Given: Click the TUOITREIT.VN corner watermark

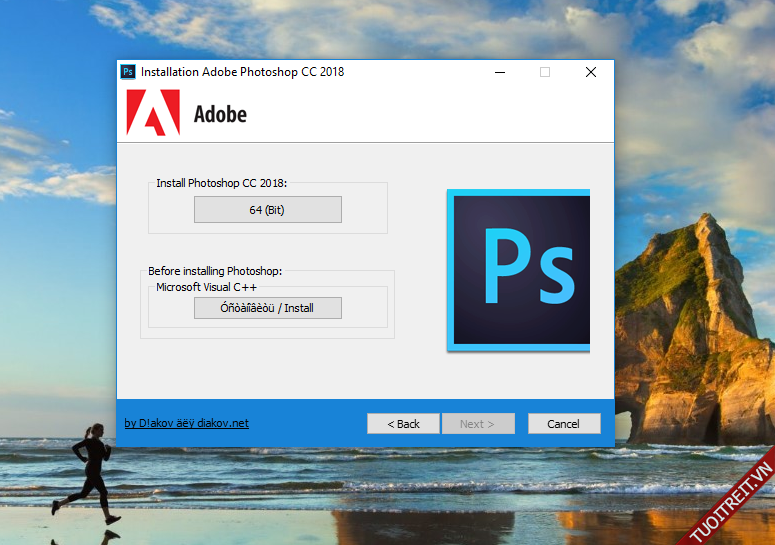Looking at the screenshot, I should pos(730,500).
